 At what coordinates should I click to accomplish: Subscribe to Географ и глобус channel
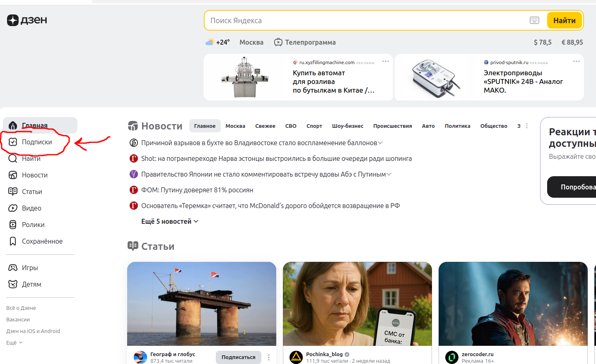click(x=238, y=357)
